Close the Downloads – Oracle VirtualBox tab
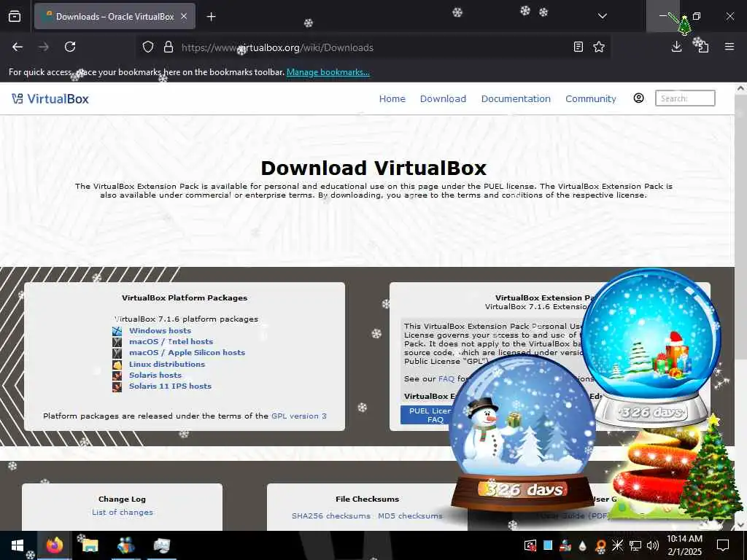 click(184, 17)
